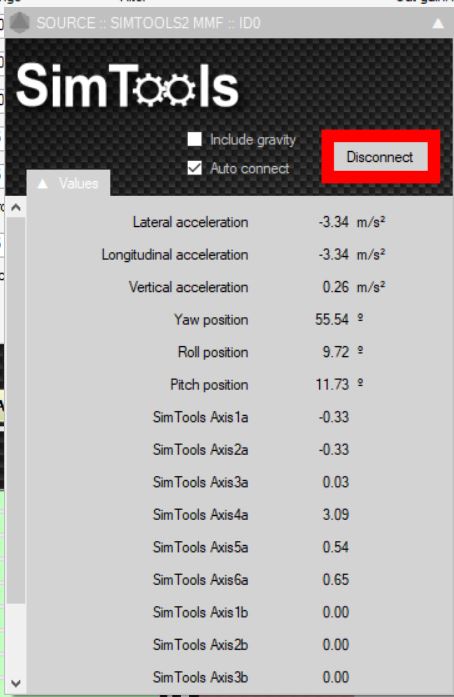Select the Lateral acceleration label
The image size is (454, 697).
(x=190, y=222)
